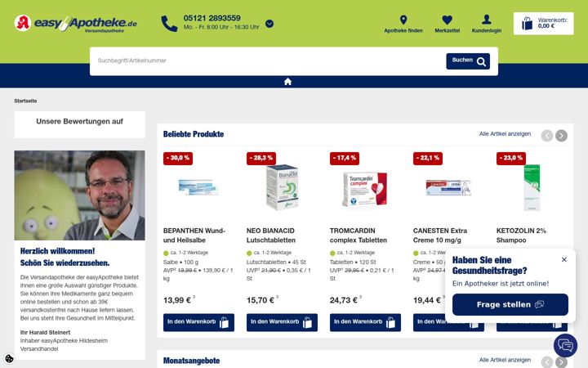Click the -28,3 % discount badge
This screenshot has width=588, height=368.
click(x=261, y=158)
